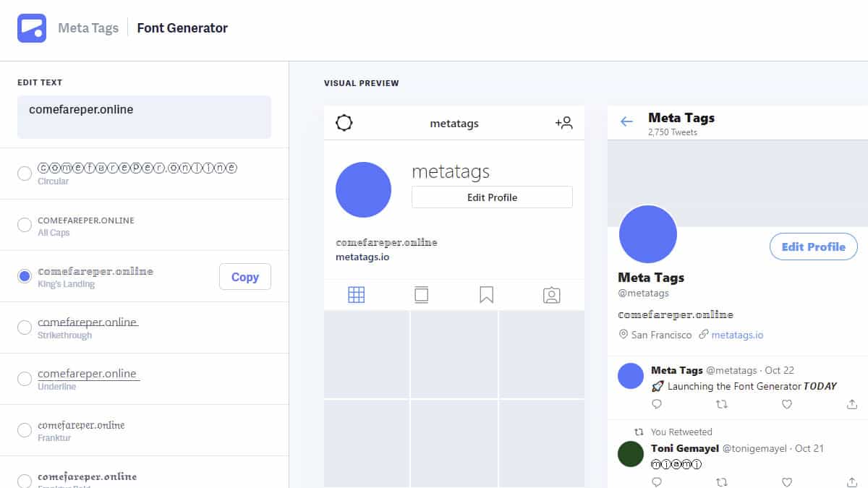Select the Instagram saved bookmark icon

(x=486, y=295)
